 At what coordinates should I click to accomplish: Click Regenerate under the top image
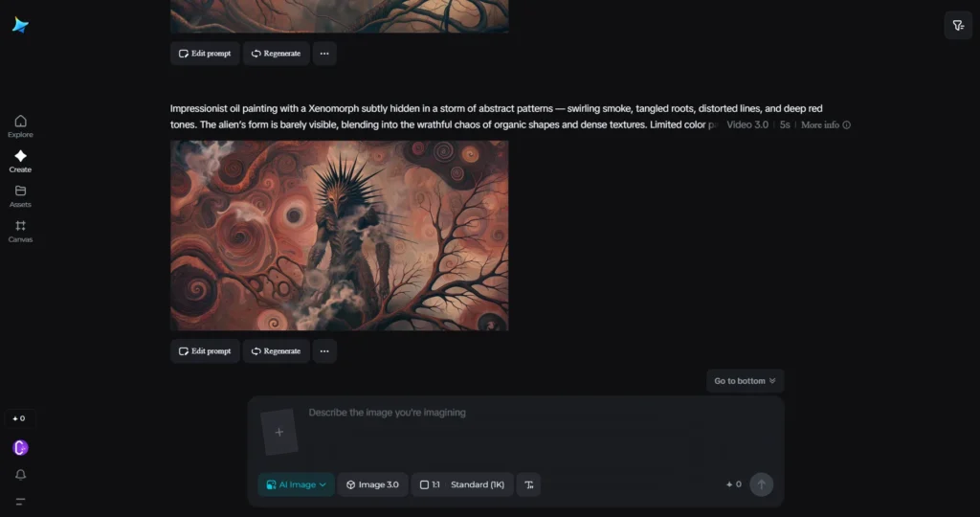tap(277, 54)
